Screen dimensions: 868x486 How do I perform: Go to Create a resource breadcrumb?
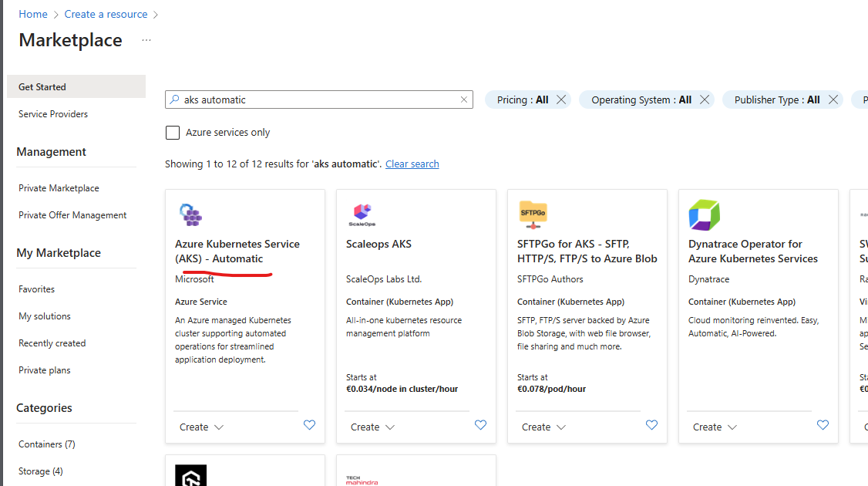click(x=106, y=15)
